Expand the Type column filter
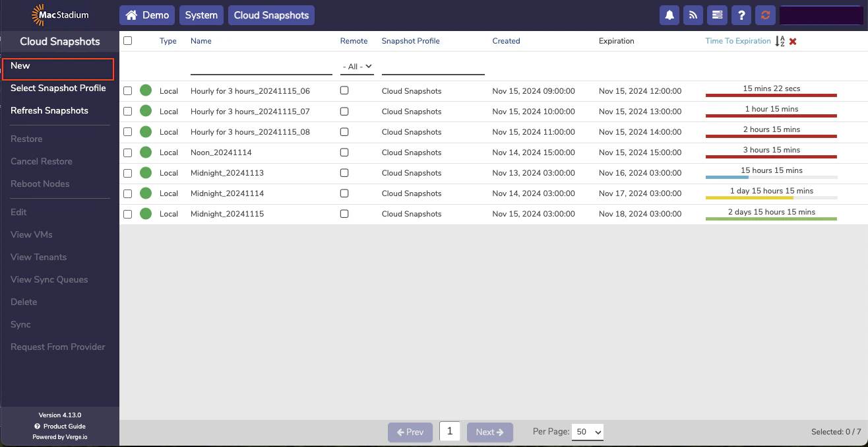 point(168,66)
